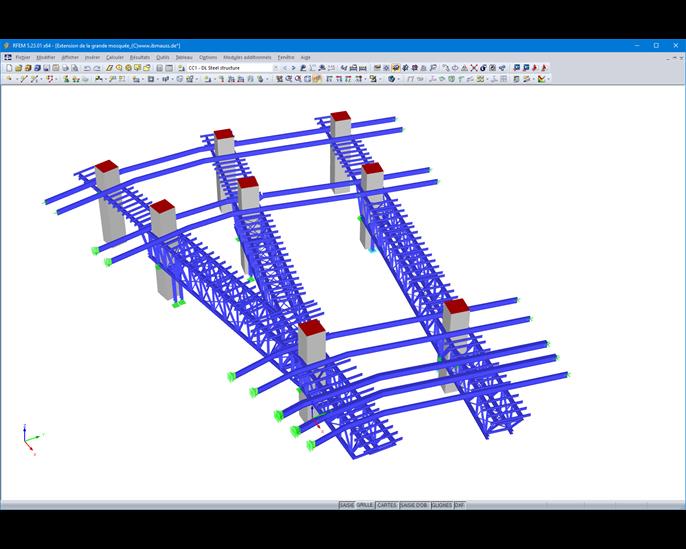Click the first blue monitor icon in top toolbar

click(x=517, y=68)
